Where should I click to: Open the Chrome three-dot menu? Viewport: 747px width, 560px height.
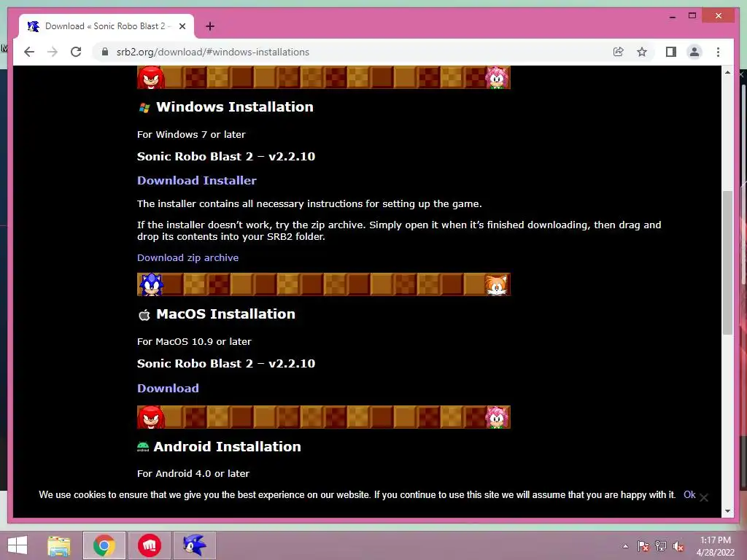point(718,52)
